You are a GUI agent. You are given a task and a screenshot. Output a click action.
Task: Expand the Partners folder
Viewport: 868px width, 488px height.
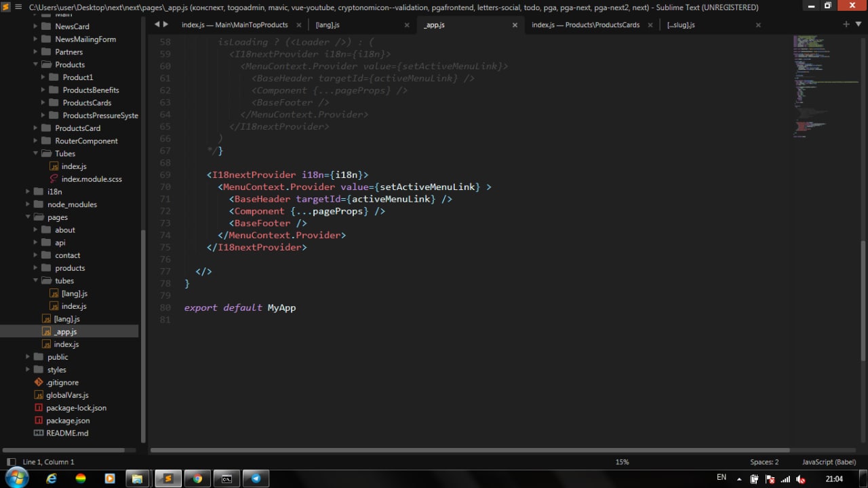tap(36, 52)
